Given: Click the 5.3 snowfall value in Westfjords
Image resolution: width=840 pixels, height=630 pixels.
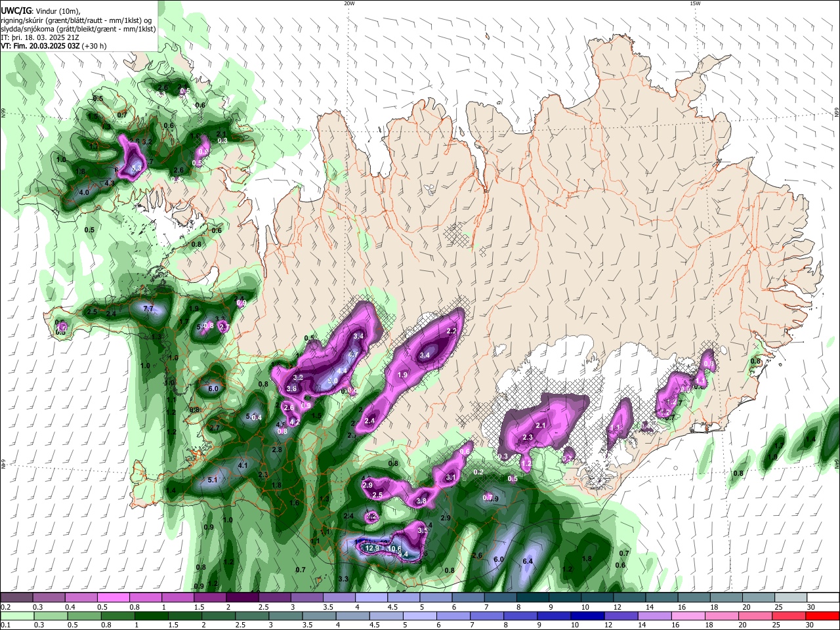Looking at the screenshot, I should (136, 169).
